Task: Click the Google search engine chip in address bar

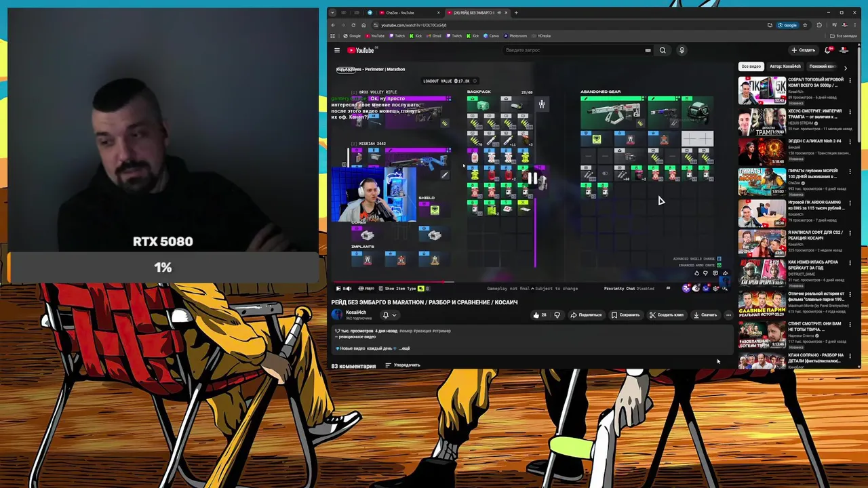Action: (787, 25)
